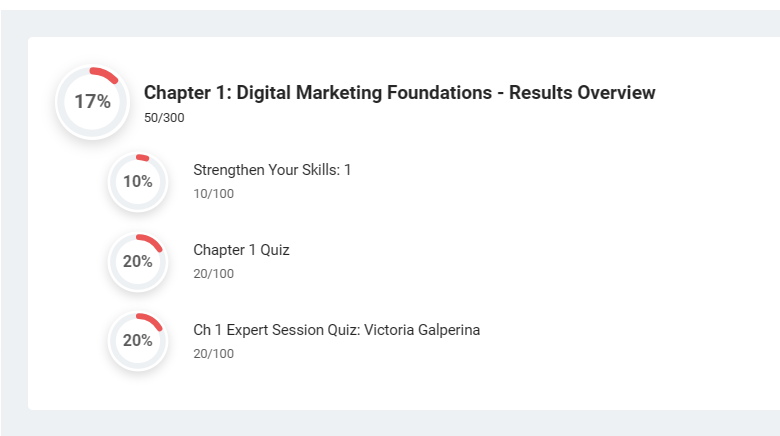Click the red arc on Chapter 1 Quiz circle

click(151, 241)
